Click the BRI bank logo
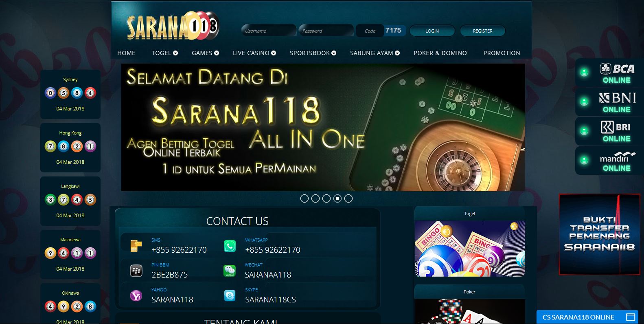 click(x=616, y=127)
